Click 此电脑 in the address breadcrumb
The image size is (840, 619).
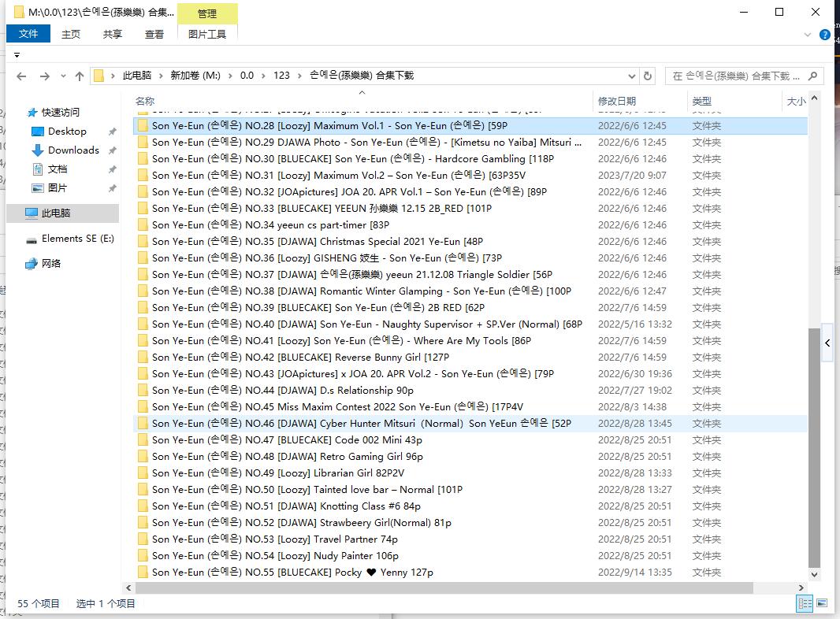click(137, 76)
